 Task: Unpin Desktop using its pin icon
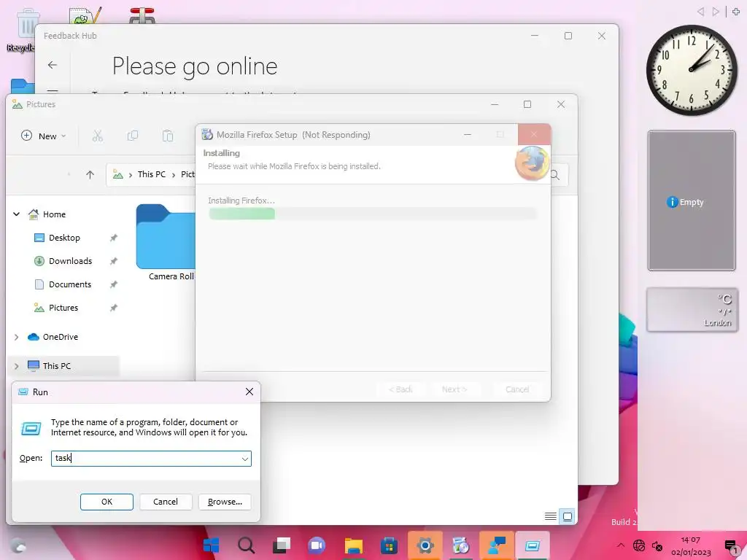pos(113,238)
